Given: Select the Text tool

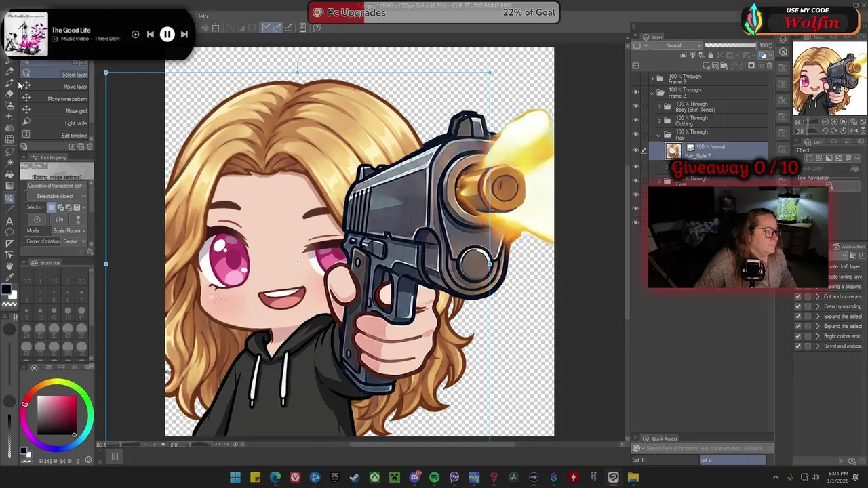Looking at the screenshot, I should (9, 220).
